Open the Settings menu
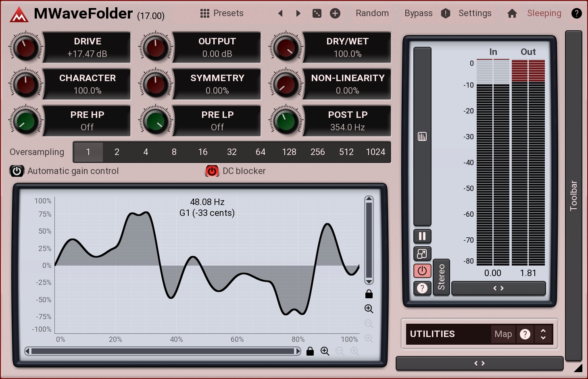 point(475,13)
